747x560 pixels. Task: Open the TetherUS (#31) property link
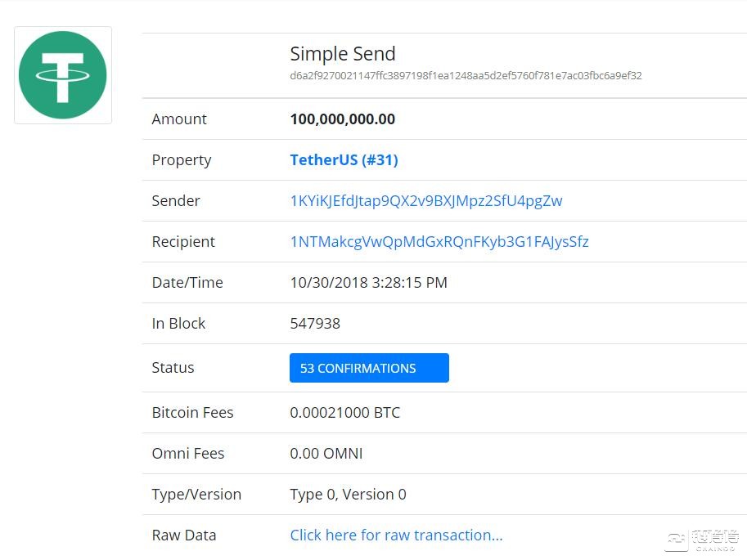coord(344,160)
